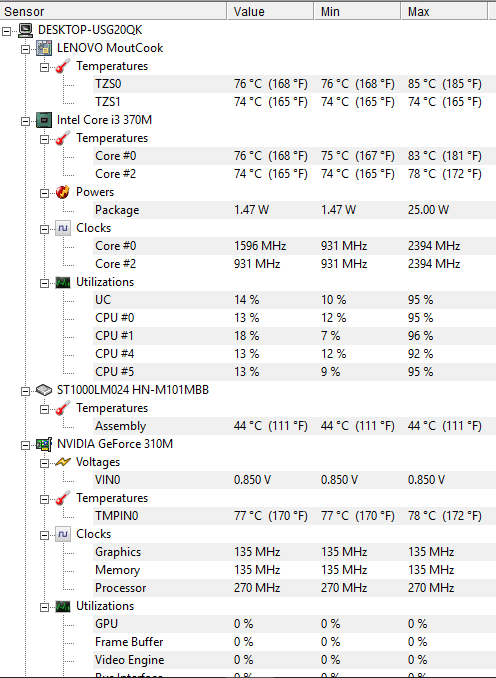Click the ST1000LM024 hard drive icon
Image resolution: width=496 pixels, height=678 pixels.
pyautogui.click(x=44, y=390)
